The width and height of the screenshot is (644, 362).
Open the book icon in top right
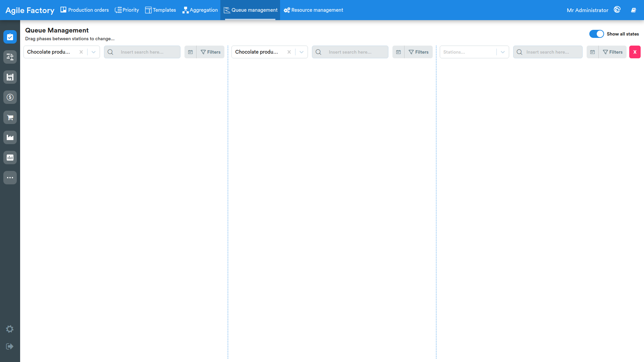pyautogui.click(x=633, y=10)
